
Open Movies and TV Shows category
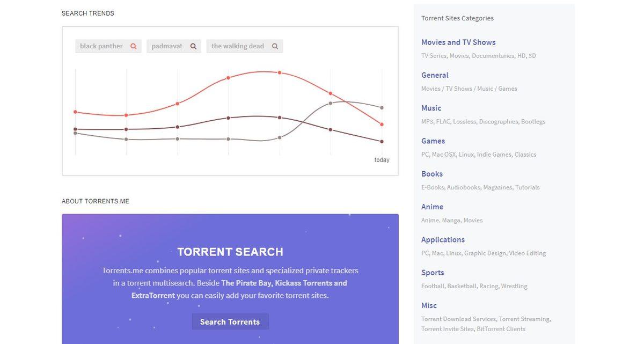[458, 42]
